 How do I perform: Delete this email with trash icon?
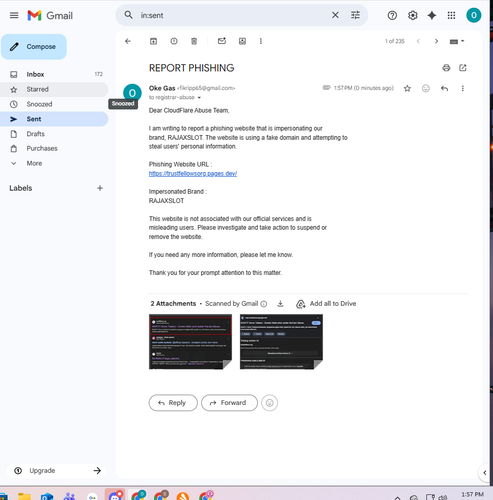click(194, 41)
